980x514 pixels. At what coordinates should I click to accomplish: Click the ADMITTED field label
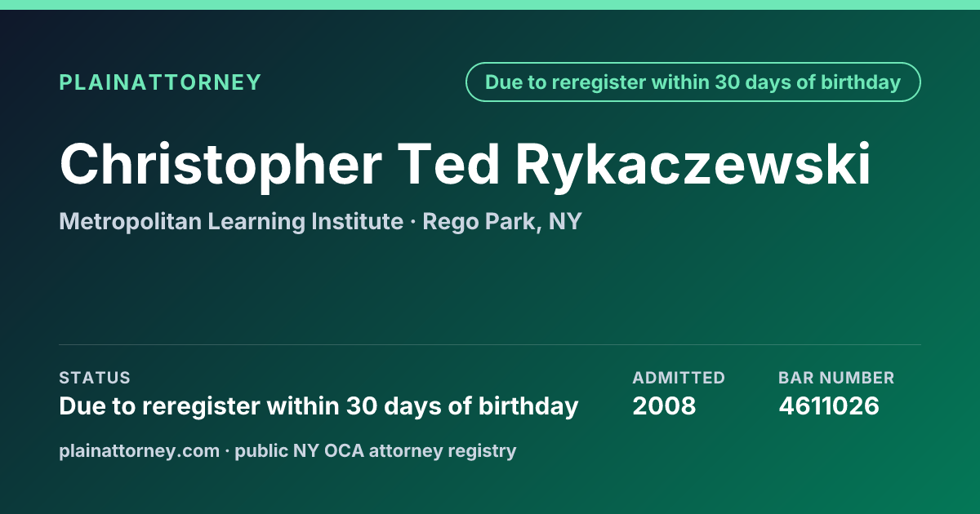(x=679, y=378)
